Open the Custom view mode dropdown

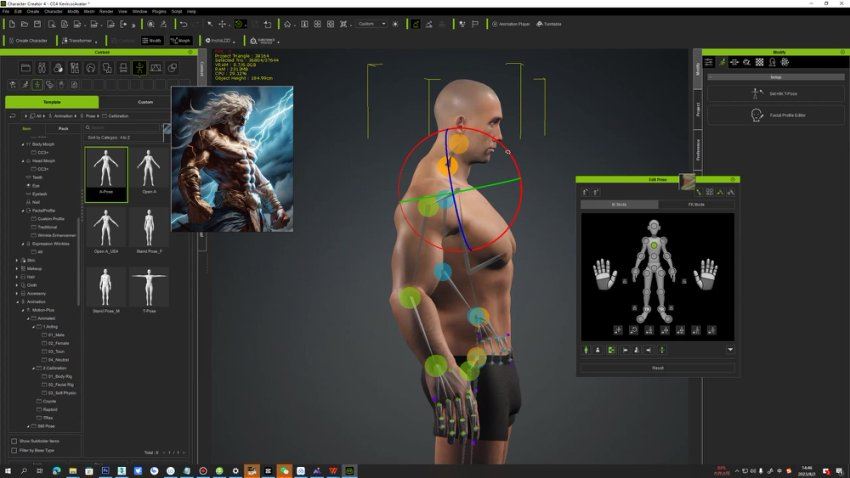(x=371, y=24)
